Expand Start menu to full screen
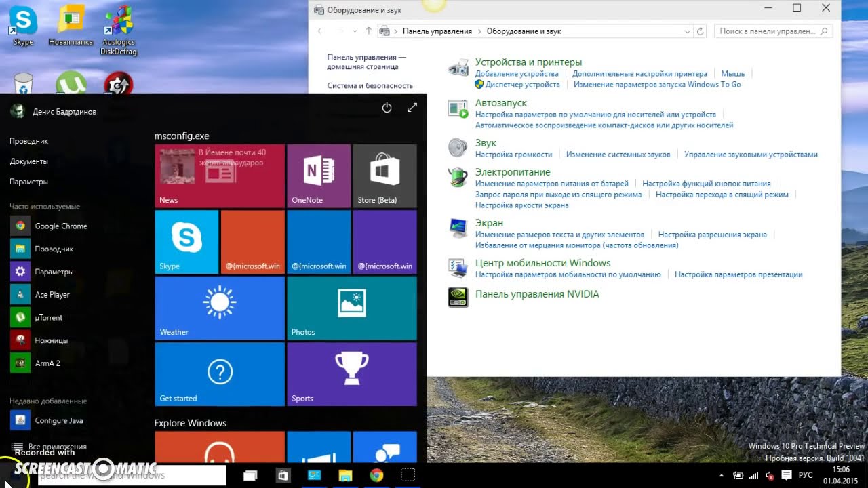This screenshot has height=488, width=868. click(412, 108)
